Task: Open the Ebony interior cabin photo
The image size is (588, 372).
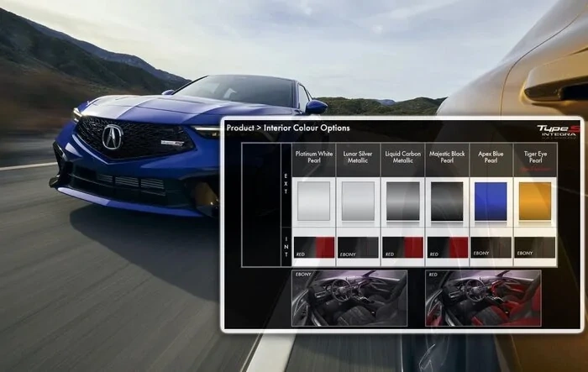Action: tap(349, 298)
